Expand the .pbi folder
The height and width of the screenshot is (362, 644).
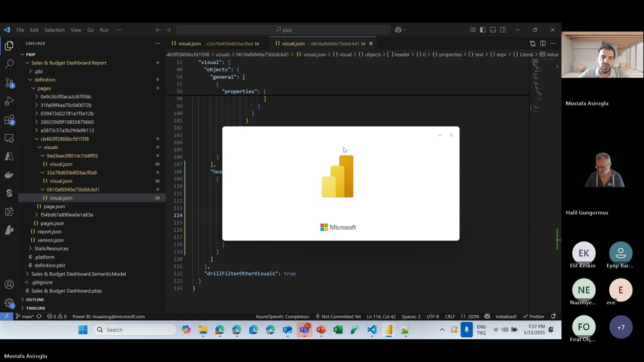coord(39,71)
